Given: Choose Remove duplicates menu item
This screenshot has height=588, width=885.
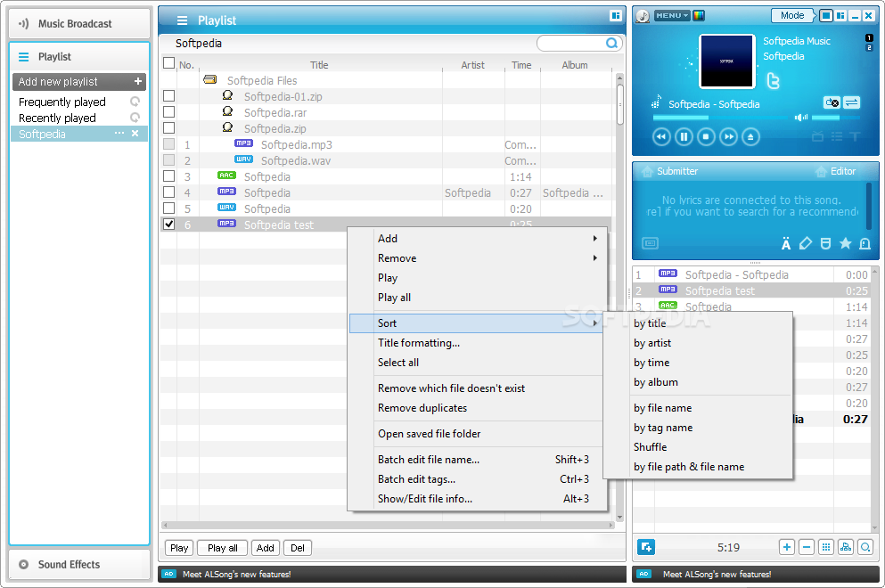Looking at the screenshot, I should pos(422,408).
